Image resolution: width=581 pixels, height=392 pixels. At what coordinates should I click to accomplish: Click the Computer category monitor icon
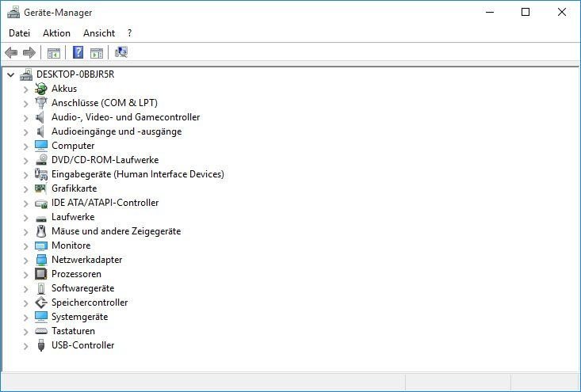point(41,146)
